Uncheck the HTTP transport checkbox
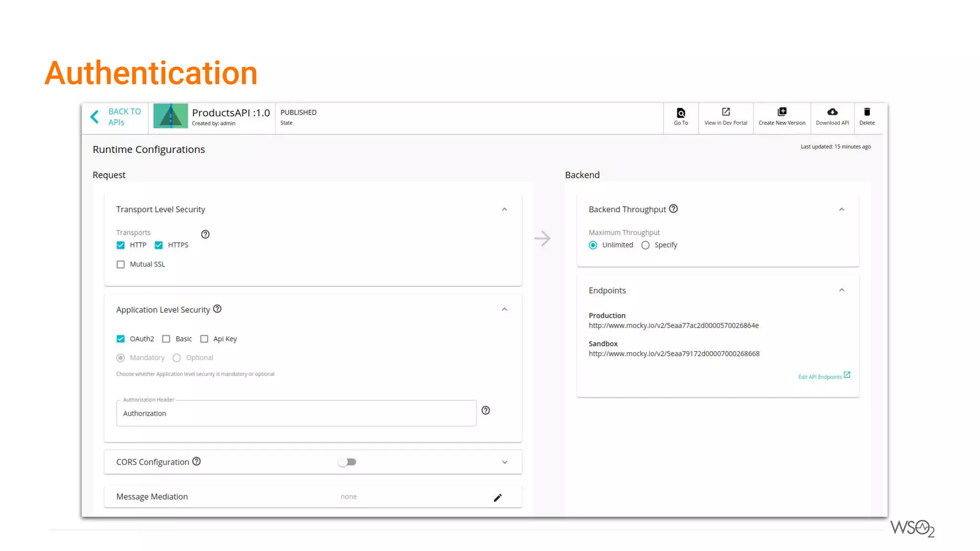This screenshot has width=980, height=551. (121, 245)
